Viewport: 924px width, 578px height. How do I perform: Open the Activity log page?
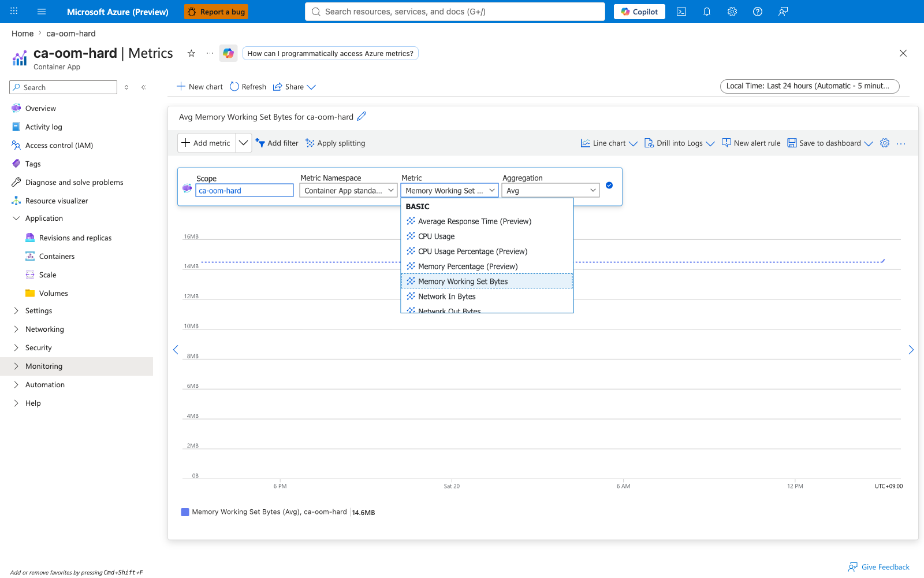[x=43, y=127]
